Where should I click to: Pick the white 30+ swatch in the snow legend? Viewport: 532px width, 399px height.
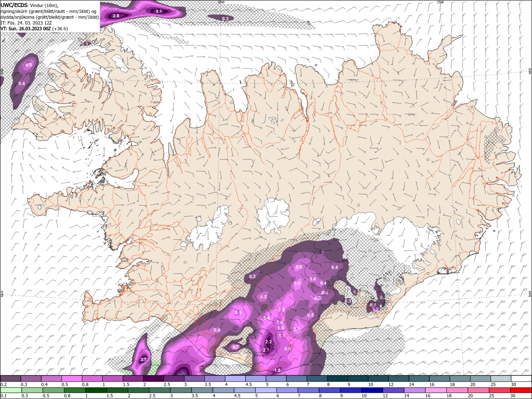(x=522, y=379)
